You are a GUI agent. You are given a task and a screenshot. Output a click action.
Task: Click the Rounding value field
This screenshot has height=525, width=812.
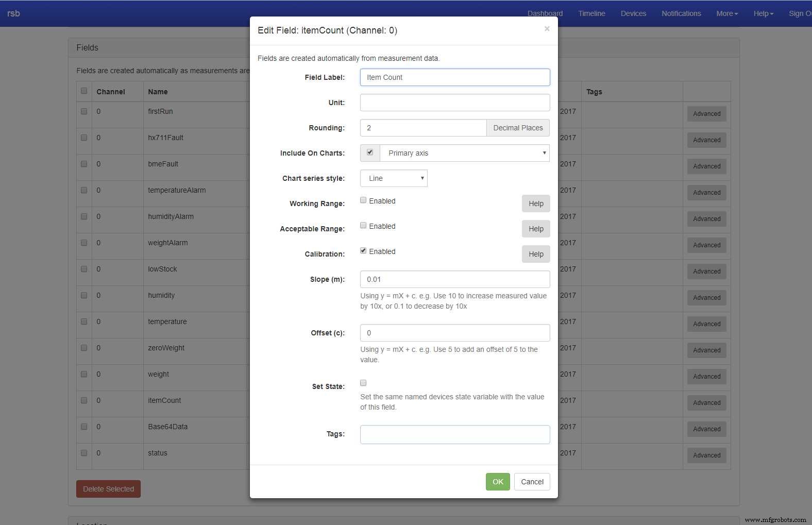[x=423, y=128]
